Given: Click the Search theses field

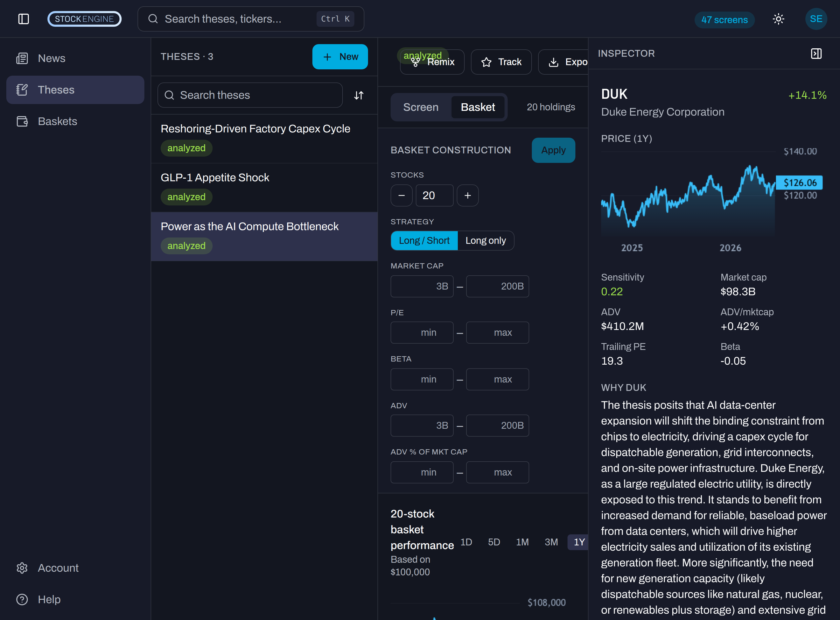Looking at the screenshot, I should pyautogui.click(x=250, y=95).
